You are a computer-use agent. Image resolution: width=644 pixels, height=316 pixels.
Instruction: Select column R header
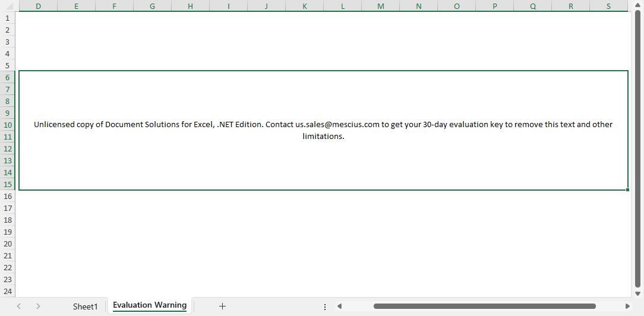[x=571, y=6]
